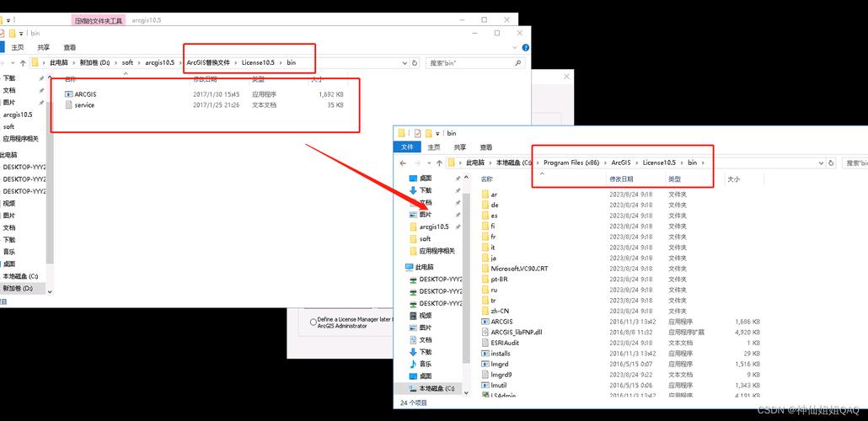Select the 'lmgrd9' text file name
Image resolution: width=868 pixels, height=421 pixels.
click(501, 375)
